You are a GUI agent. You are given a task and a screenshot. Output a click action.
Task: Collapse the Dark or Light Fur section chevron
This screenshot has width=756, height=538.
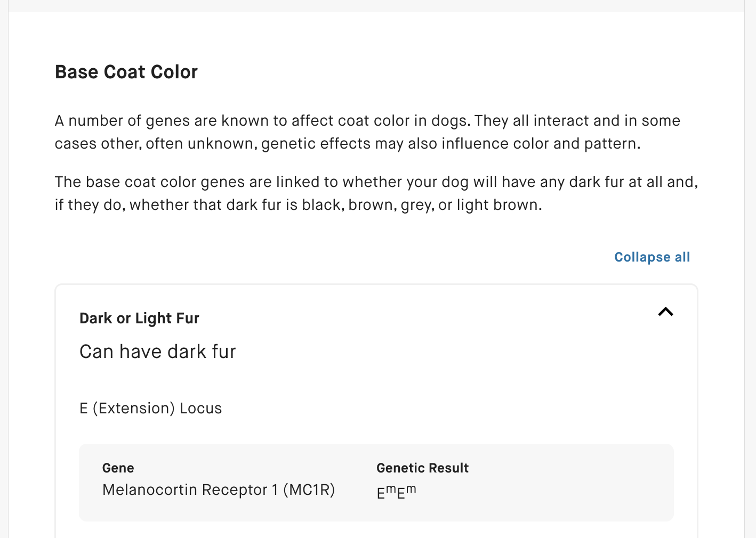pos(665,312)
